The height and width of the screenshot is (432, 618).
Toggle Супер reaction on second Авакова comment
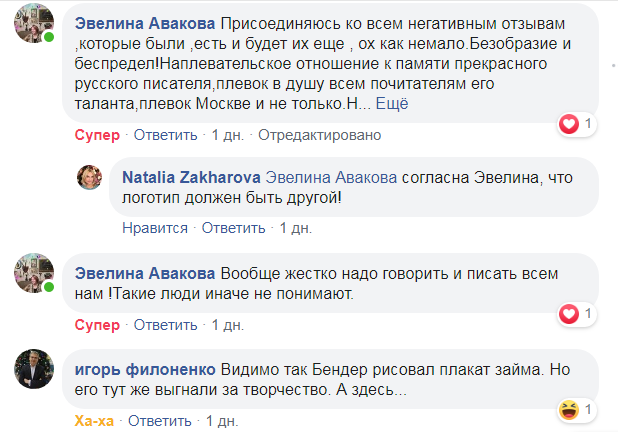pyautogui.click(x=97, y=325)
